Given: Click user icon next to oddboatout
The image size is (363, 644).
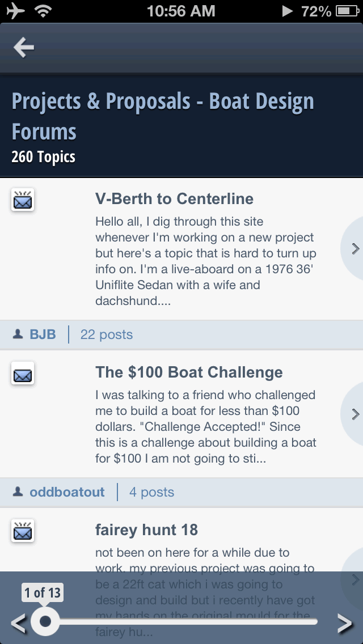Looking at the screenshot, I should click(18, 492).
